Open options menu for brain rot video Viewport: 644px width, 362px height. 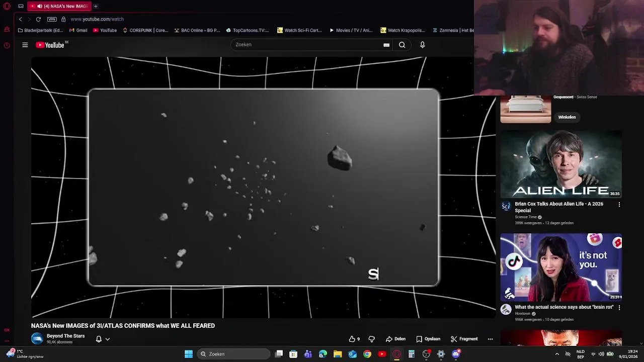619,308
